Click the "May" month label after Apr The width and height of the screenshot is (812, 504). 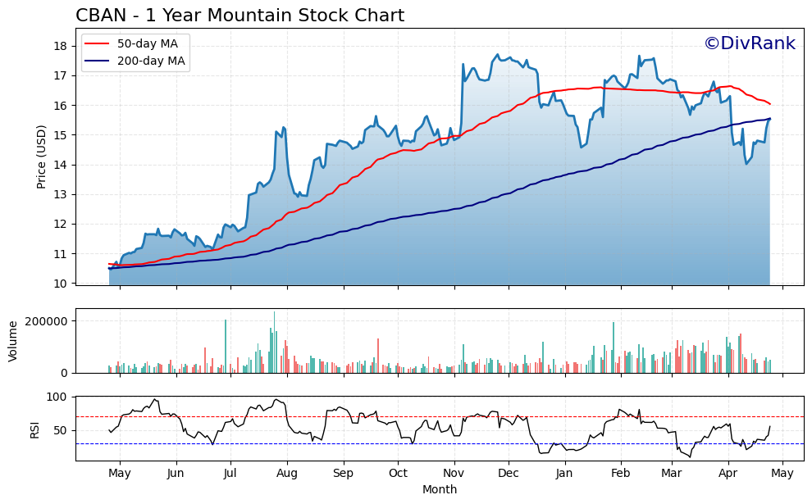point(782,474)
